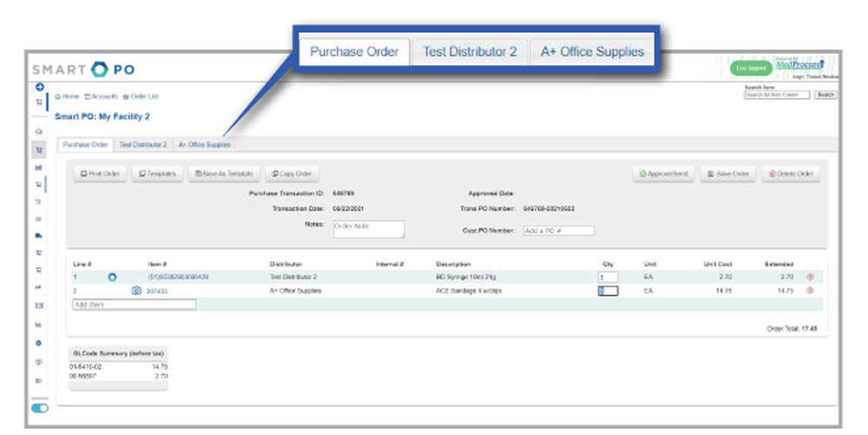Open the A+ Office Supplies tab

[x=204, y=145]
